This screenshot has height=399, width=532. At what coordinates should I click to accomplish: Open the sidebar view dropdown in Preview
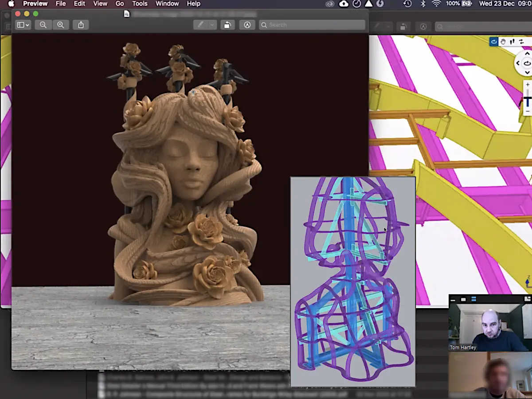pos(23,25)
